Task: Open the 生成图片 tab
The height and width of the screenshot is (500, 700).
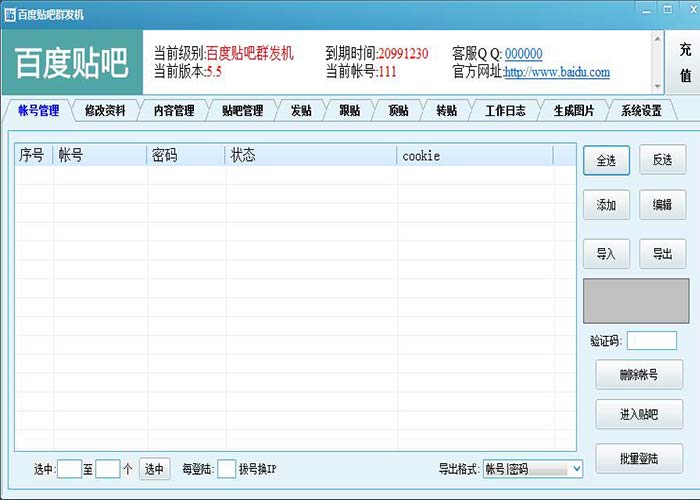Action: [574, 110]
